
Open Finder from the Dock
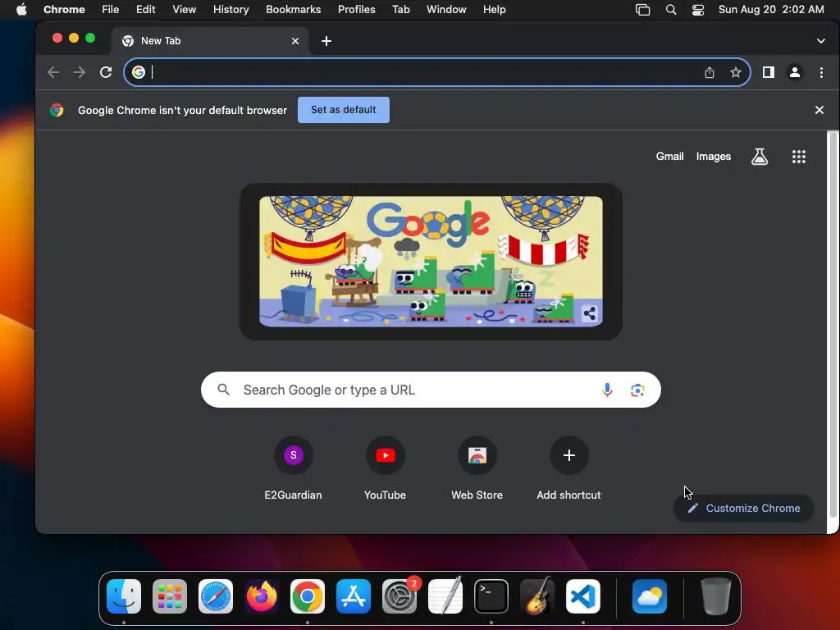point(124,596)
